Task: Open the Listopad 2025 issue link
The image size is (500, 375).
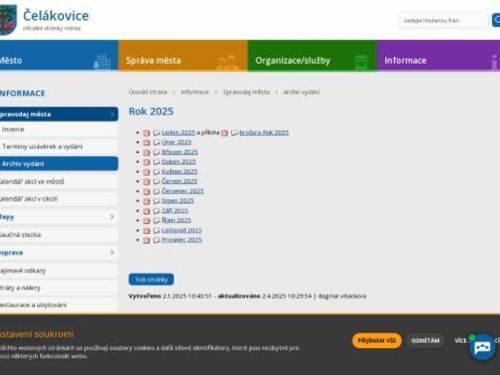Action: (182, 230)
